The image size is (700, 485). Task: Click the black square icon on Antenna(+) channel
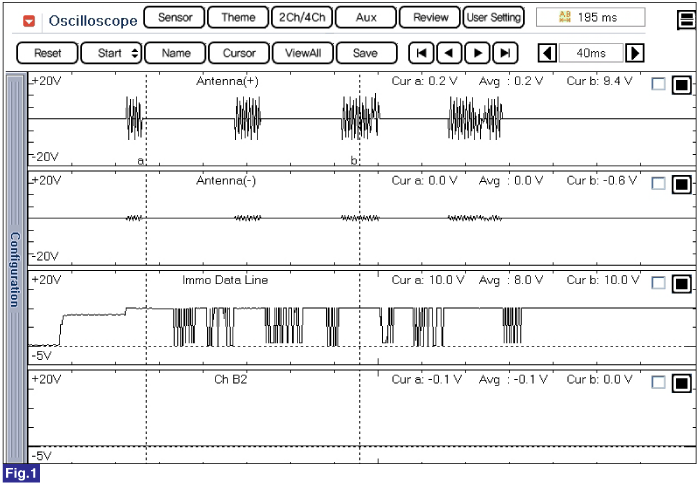(x=681, y=84)
